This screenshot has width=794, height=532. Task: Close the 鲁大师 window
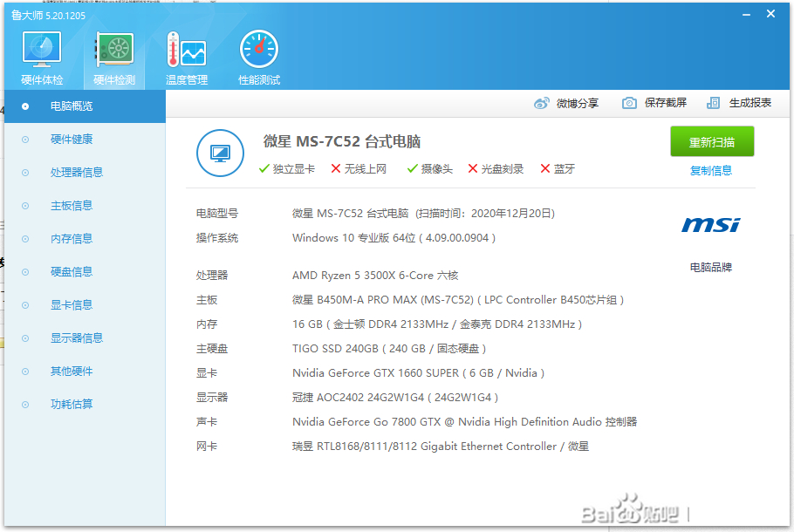click(x=770, y=14)
